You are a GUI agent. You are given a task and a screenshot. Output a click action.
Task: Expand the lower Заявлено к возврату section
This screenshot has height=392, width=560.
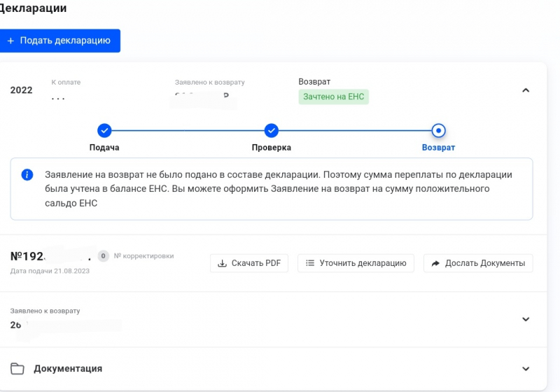(x=526, y=319)
